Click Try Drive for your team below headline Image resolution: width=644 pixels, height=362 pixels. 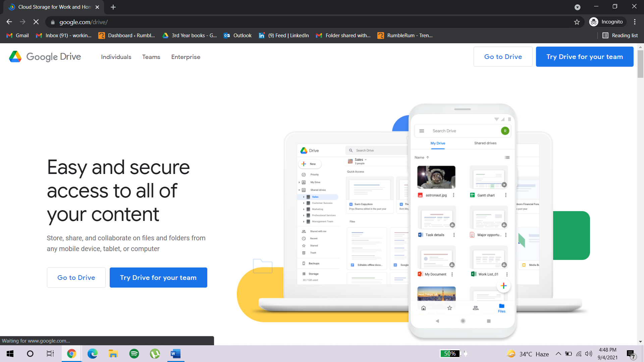(x=158, y=278)
